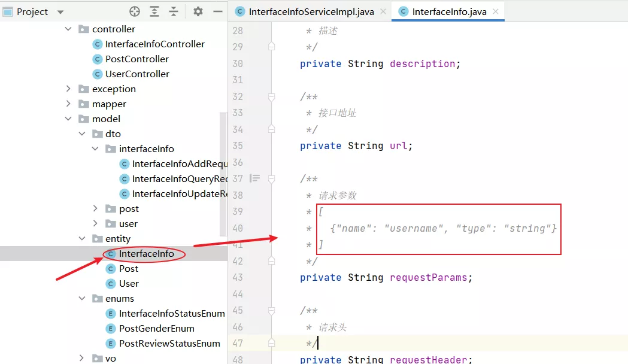Close the InterfaceInfo.java tab
The image size is (628, 364).
pos(496,11)
